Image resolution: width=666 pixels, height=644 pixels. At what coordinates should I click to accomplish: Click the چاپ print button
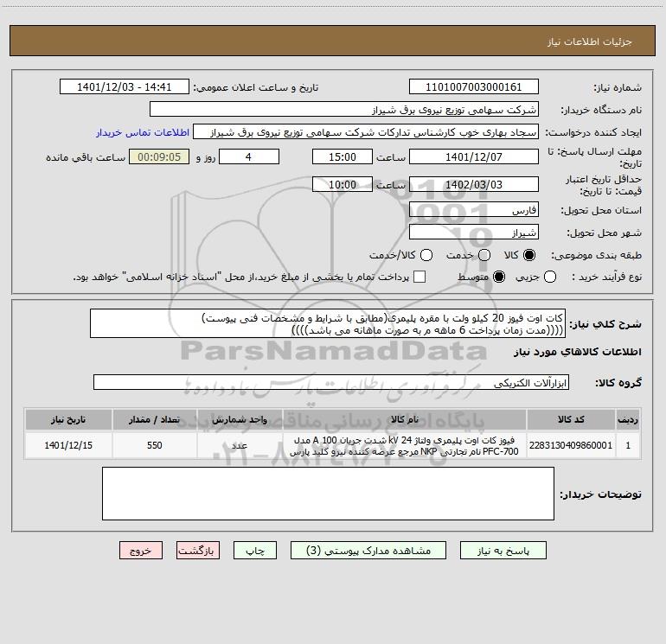coord(255,551)
